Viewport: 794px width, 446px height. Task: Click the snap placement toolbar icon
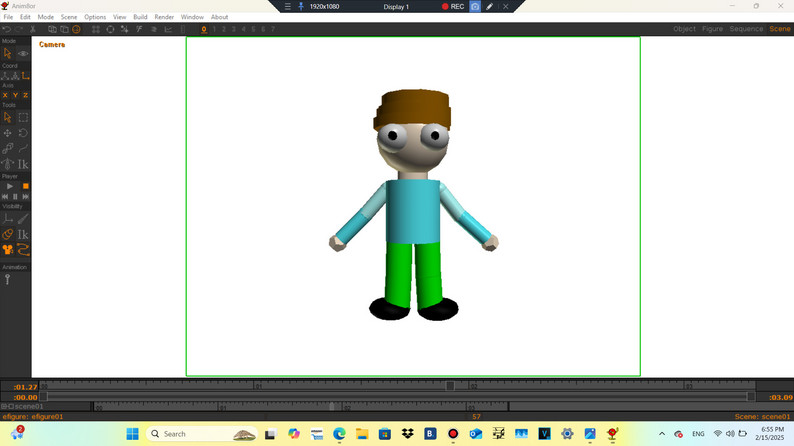pyautogui.click(x=125, y=29)
